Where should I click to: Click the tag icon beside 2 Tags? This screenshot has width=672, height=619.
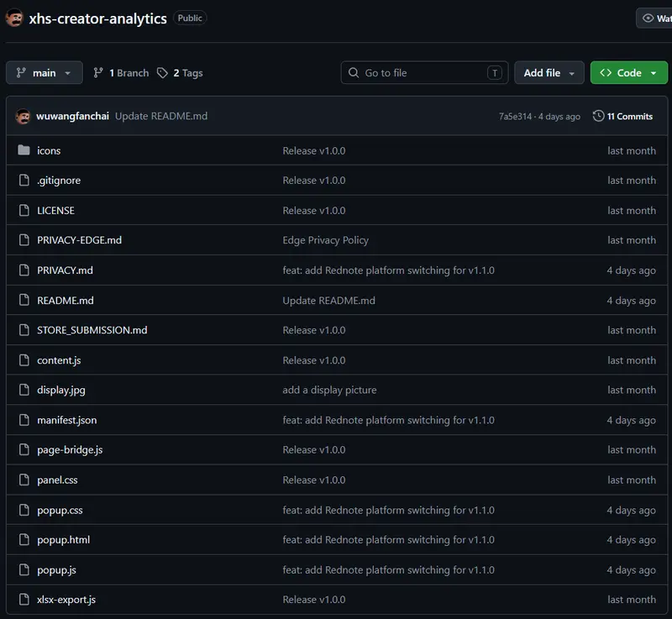162,73
